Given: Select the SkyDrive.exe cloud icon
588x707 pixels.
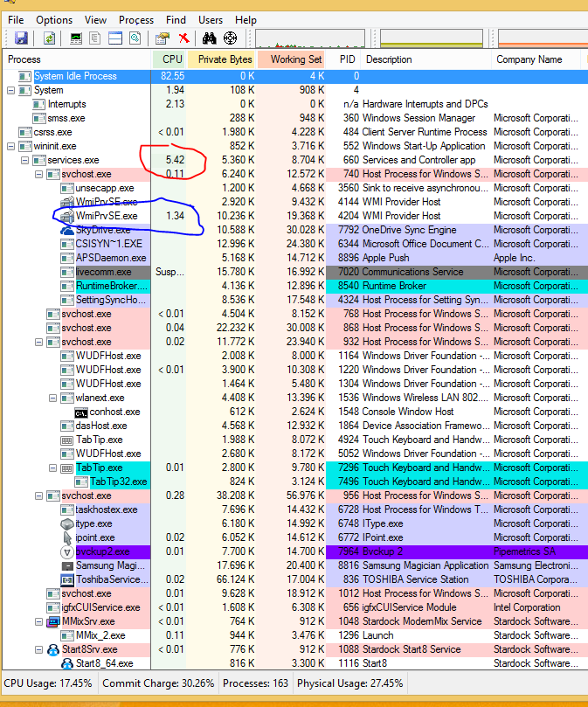Looking at the screenshot, I should click(x=67, y=230).
